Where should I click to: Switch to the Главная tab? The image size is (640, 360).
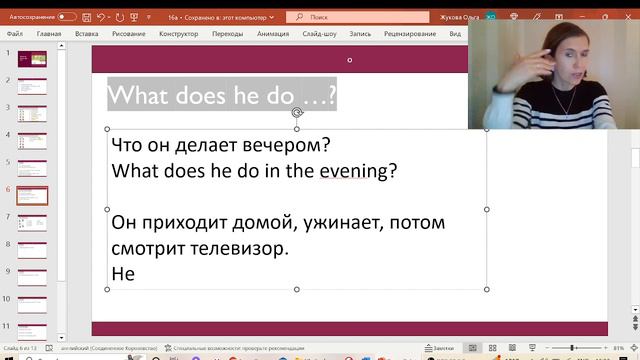(x=49, y=34)
